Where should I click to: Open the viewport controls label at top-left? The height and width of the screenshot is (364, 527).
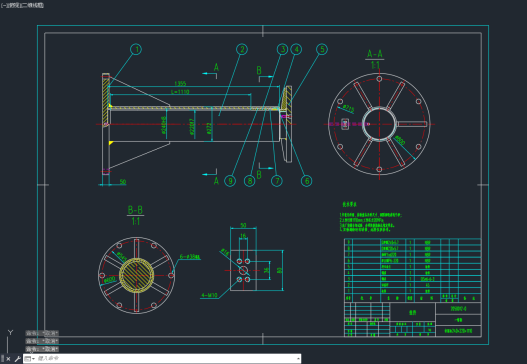22,5
